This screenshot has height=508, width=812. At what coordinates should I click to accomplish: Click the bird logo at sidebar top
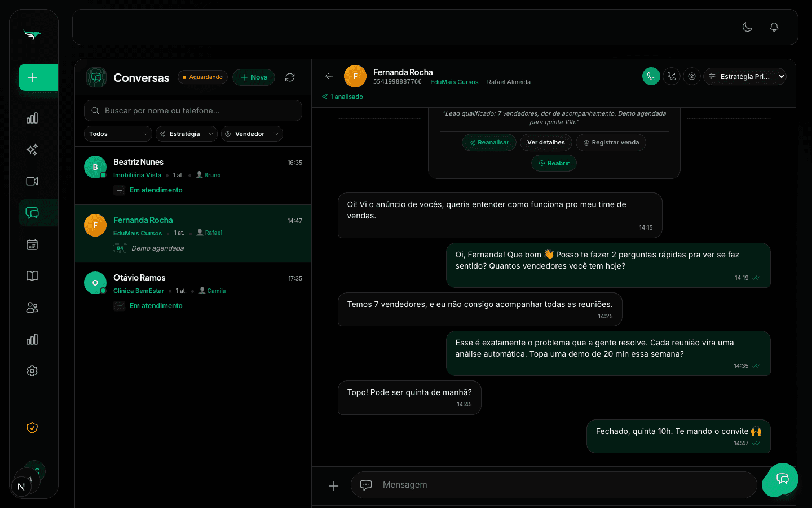32,35
